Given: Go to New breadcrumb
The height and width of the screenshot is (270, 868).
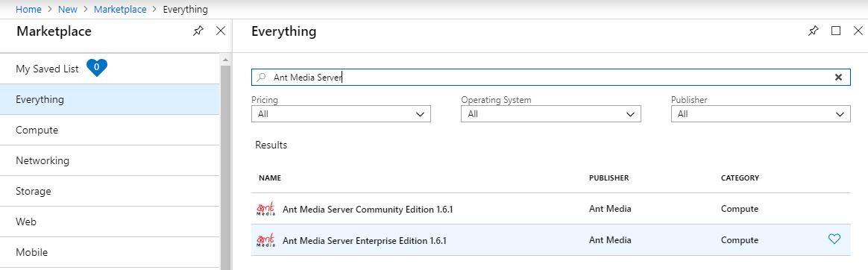Looking at the screenshot, I should 68,10.
